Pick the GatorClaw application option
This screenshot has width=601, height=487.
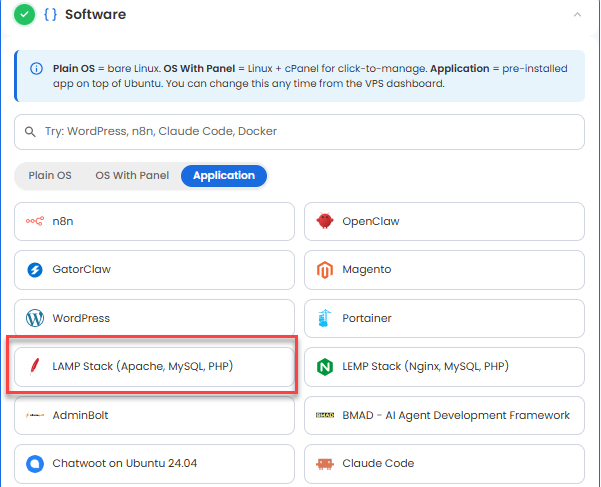click(154, 270)
